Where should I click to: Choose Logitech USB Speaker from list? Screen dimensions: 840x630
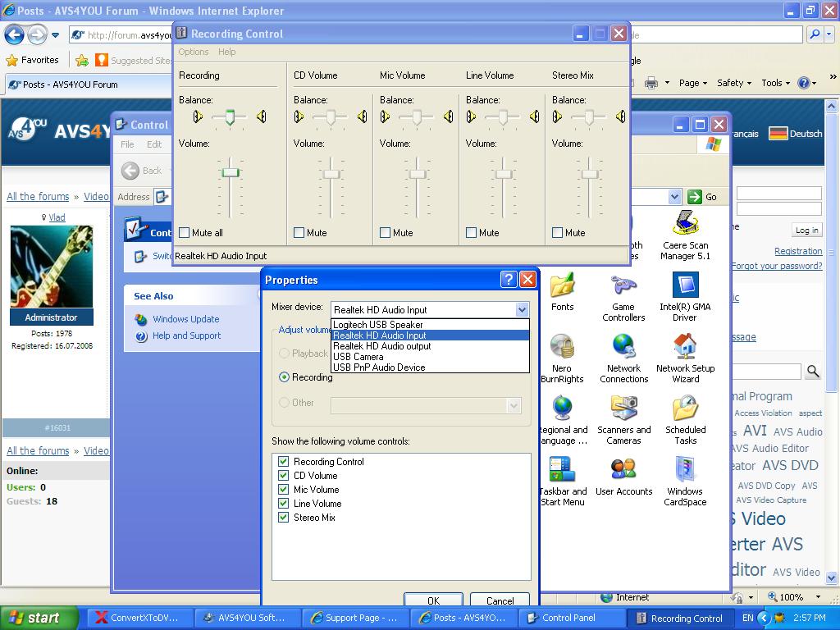point(430,325)
